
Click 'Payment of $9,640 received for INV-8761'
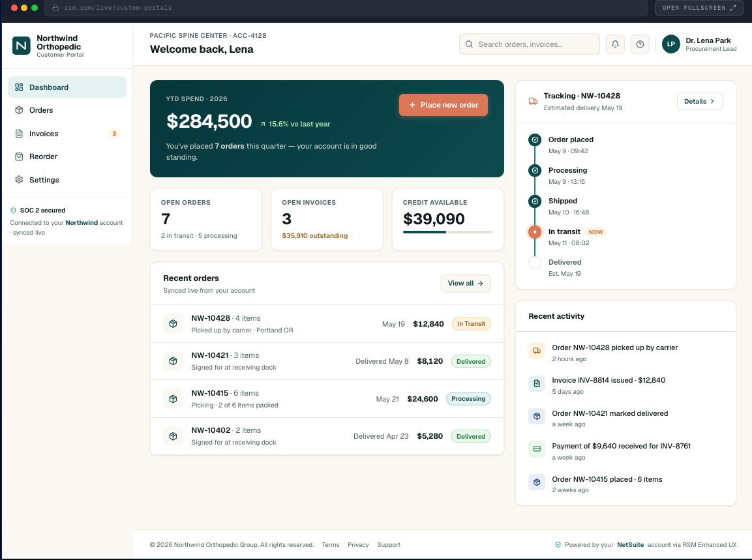pos(621,447)
